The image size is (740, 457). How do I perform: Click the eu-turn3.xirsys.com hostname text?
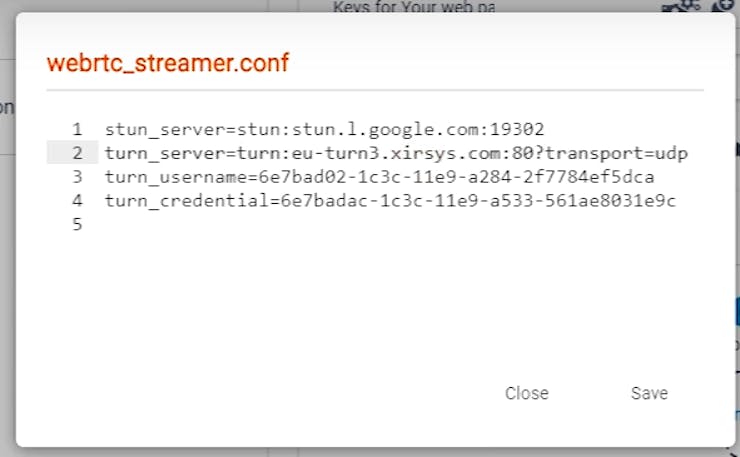tap(396, 153)
